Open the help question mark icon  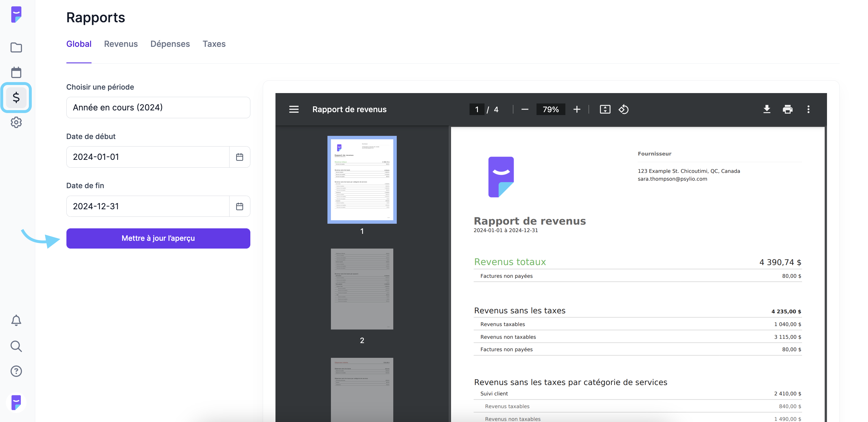pyautogui.click(x=16, y=371)
